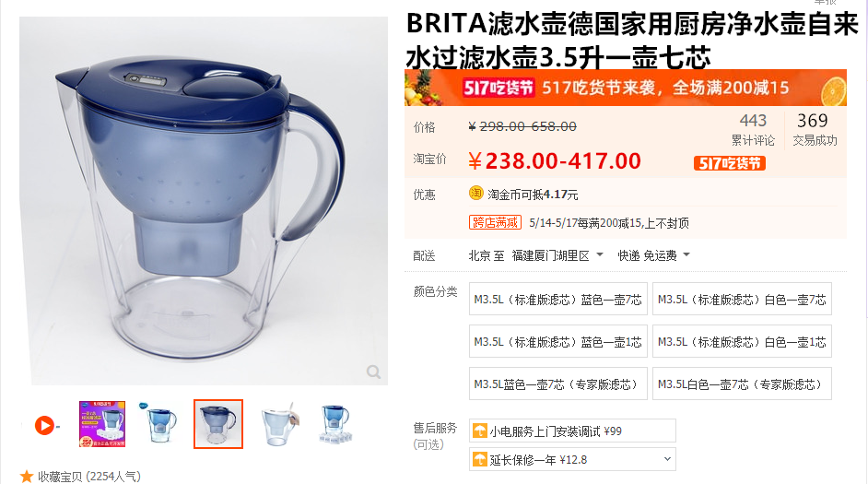Open the 369 交易成功 transactions tab
Viewport: 868px width, 484px height.
815,130
